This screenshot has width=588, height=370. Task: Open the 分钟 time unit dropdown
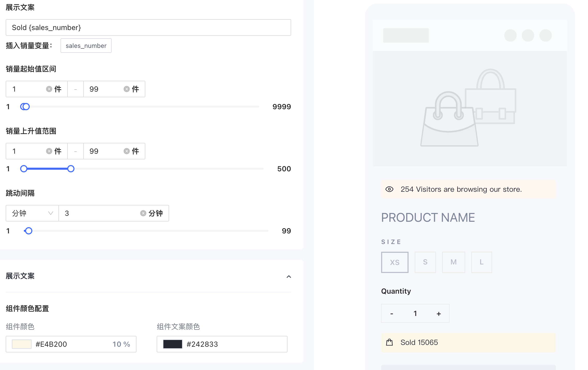click(x=32, y=213)
